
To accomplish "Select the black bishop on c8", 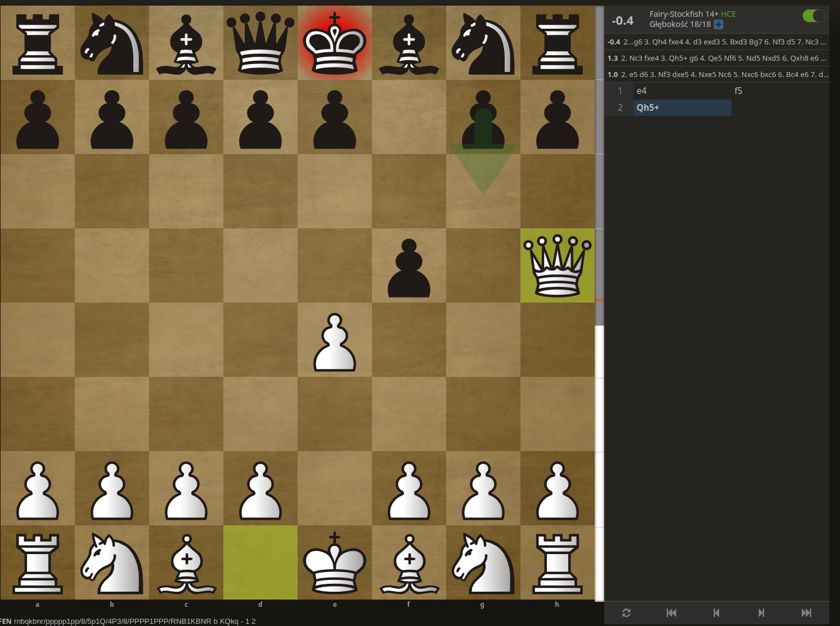I will click(x=186, y=43).
